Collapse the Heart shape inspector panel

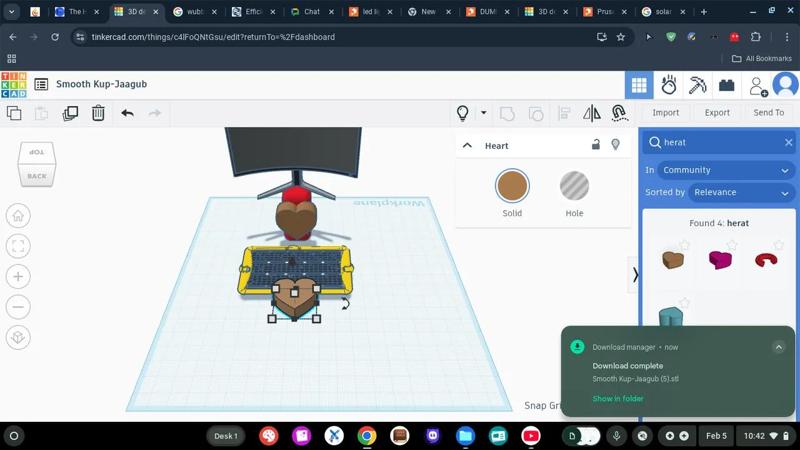[x=467, y=145]
